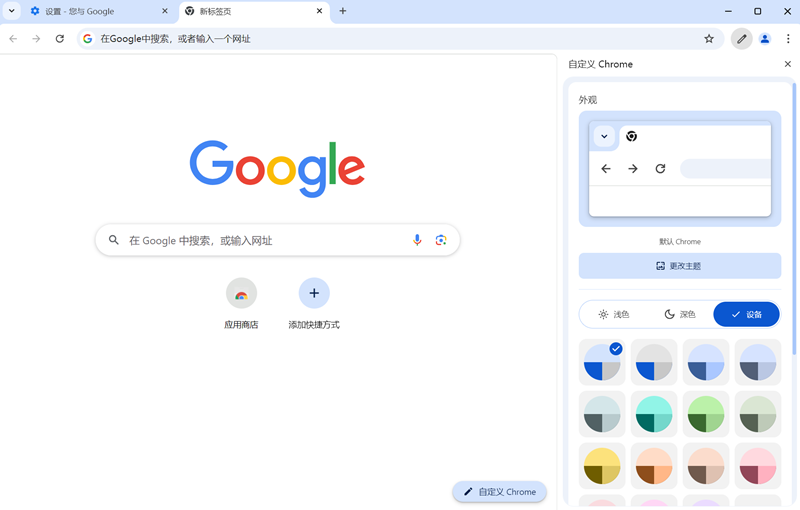
Task: Select the 设备 device mode option
Action: [746, 314]
